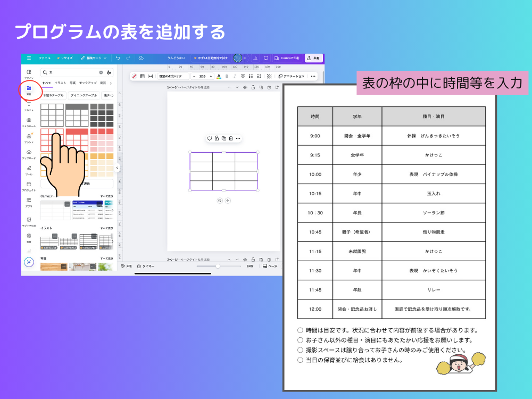Open the ファイル menu
Image resolution: width=532 pixels, height=399 pixels.
point(45,58)
